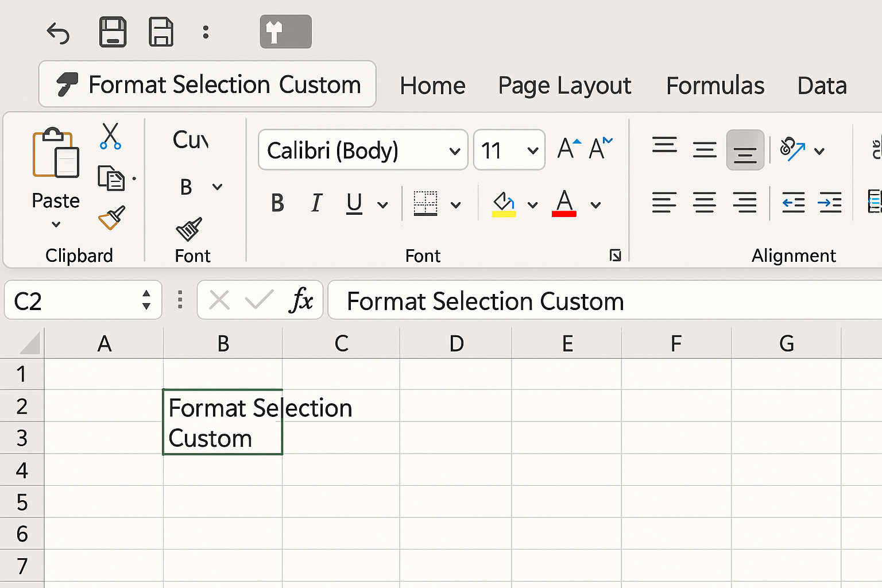
Task: Select column G header
Action: pos(786,343)
